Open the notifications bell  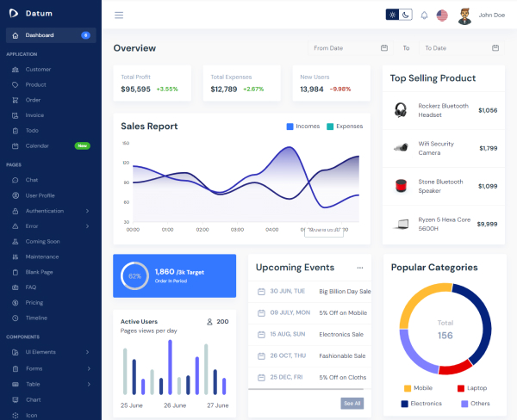tap(424, 15)
